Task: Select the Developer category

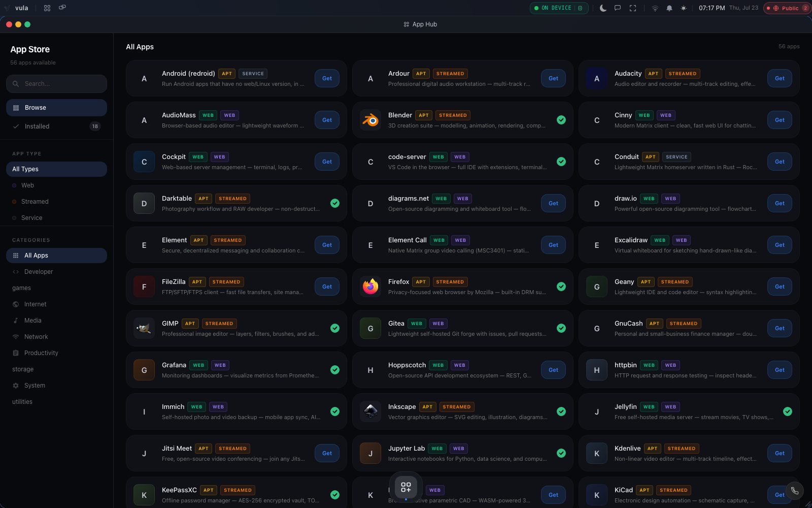Action: 56,272
